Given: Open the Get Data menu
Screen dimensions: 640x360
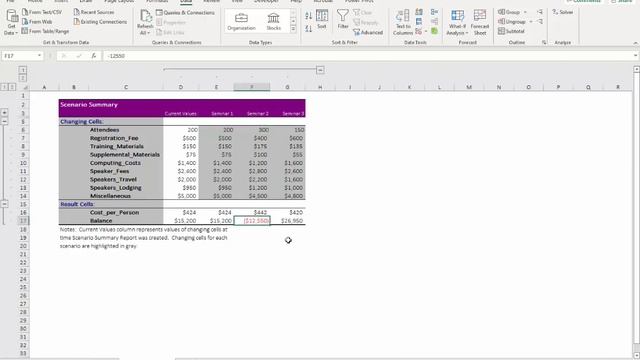Looking at the screenshot, I should [11, 22].
